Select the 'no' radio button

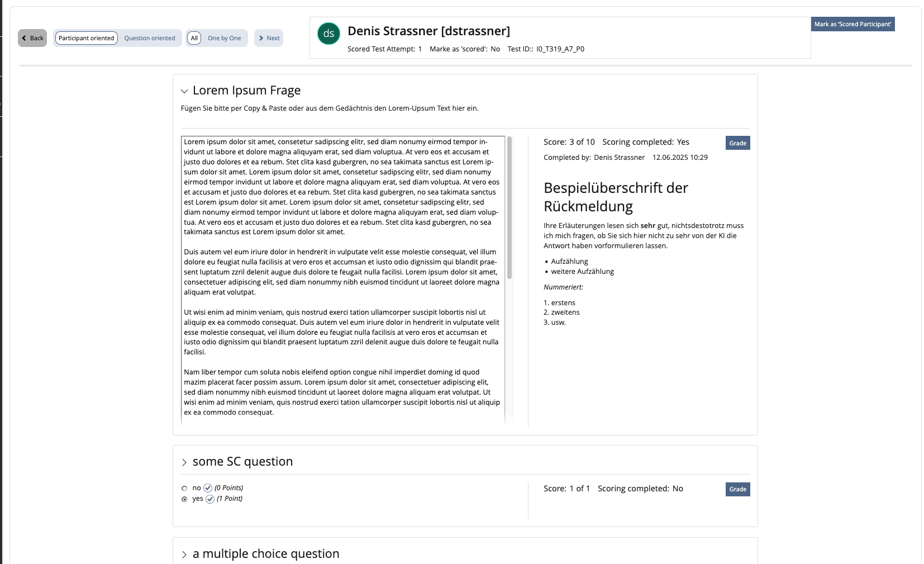[184, 489]
